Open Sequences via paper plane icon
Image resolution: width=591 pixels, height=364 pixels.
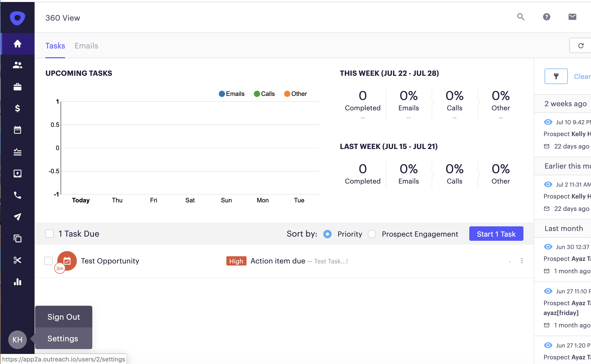(x=17, y=217)
